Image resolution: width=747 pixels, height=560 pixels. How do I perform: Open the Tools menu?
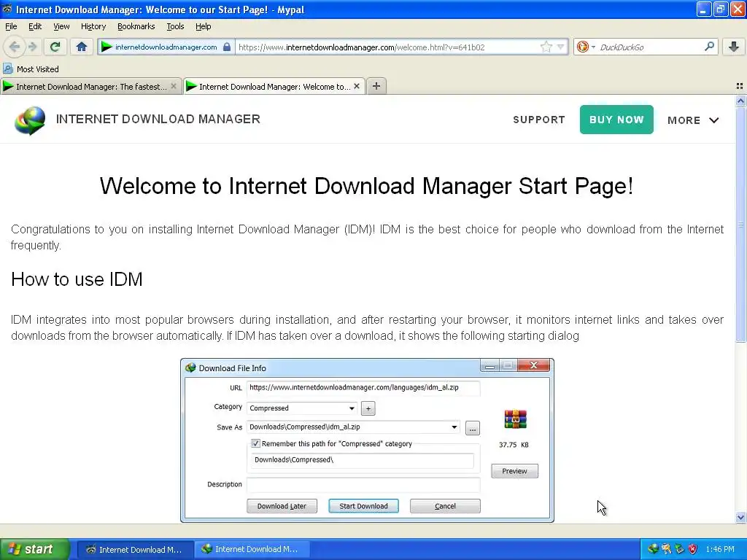coord(175,26)
